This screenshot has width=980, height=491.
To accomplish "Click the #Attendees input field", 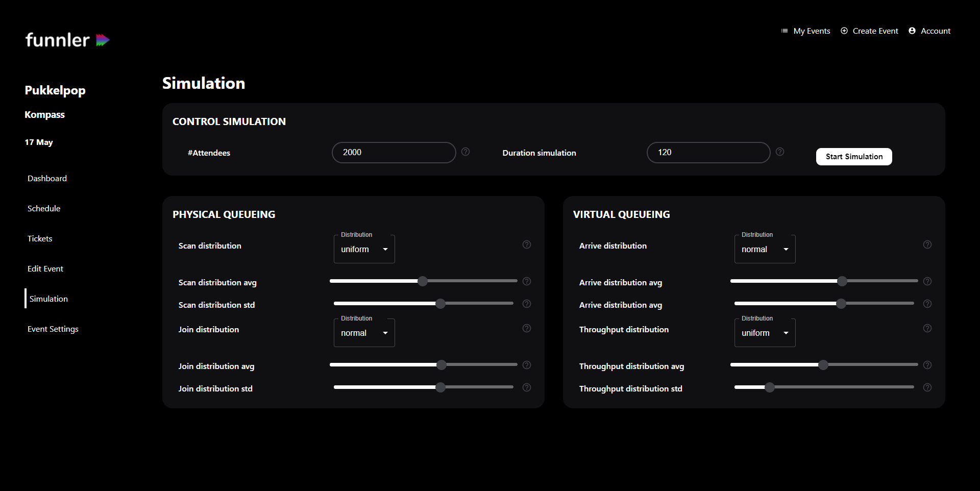I will 394,153.
